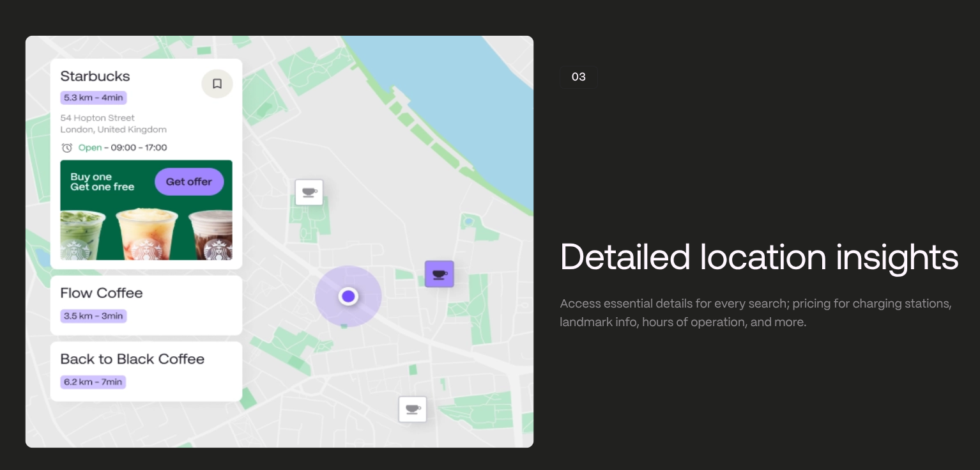Select the white coffee marker nearest the Starbucks card
The width and height of the screenshot is (980, 470).
[x=309, y=192]
